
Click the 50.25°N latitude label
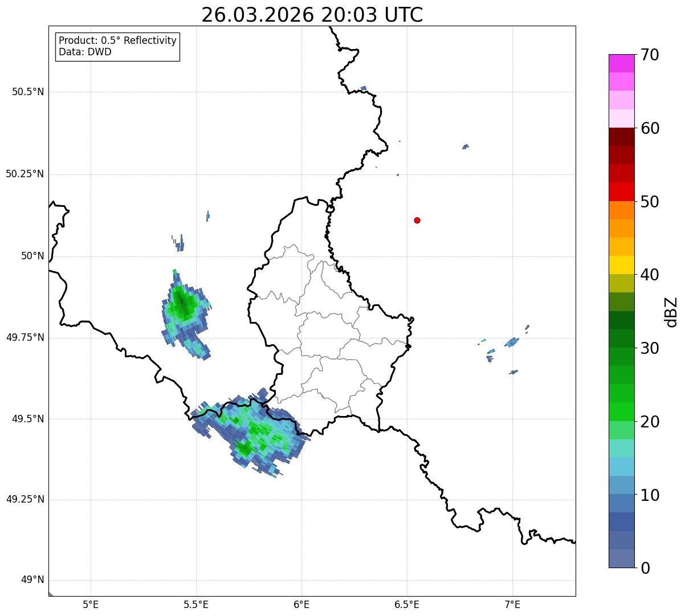[x=25, y=174]
